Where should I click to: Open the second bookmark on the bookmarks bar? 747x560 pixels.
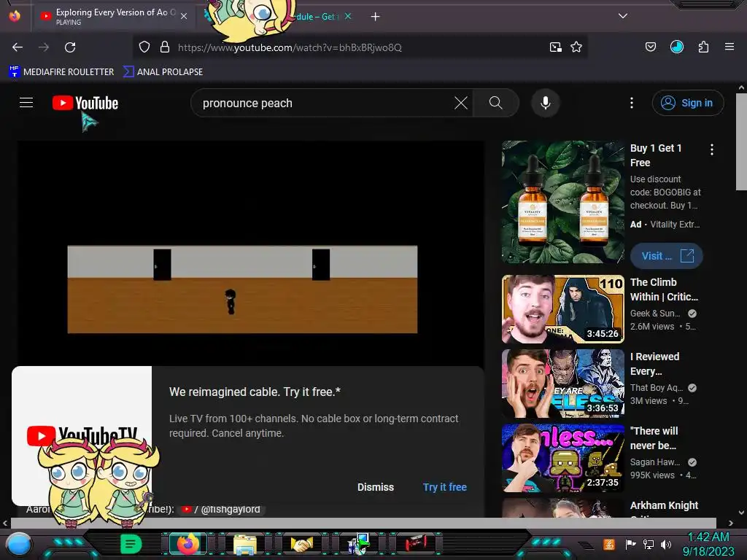click(x=163, y=72)
